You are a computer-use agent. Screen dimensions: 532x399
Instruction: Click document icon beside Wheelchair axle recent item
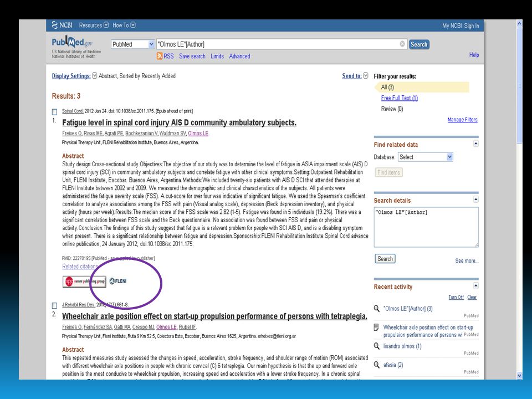(x=376, y=328)
